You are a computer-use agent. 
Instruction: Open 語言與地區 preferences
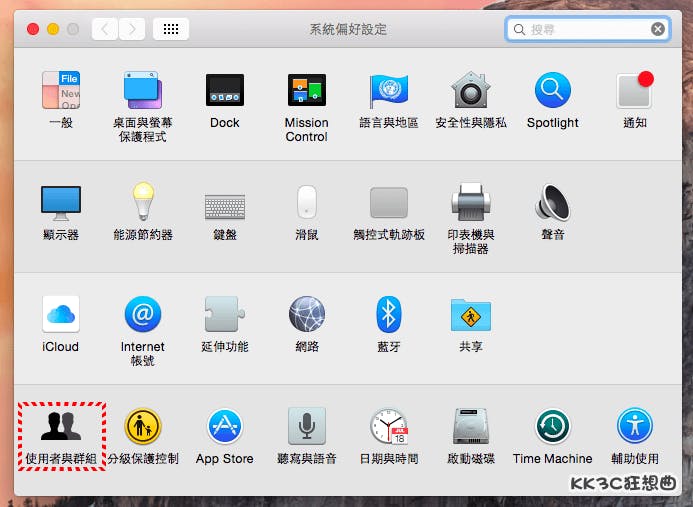tap(388, 90)
